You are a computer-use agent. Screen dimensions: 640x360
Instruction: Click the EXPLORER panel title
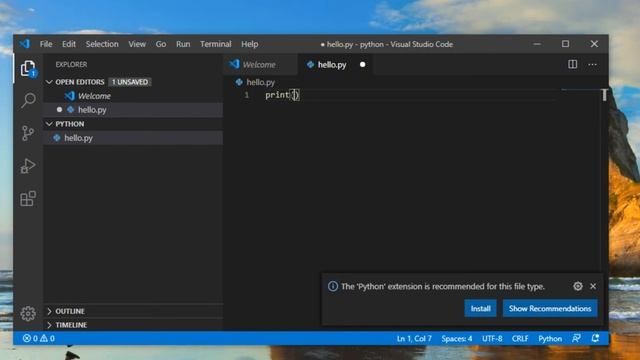click(x=71, y=64)
